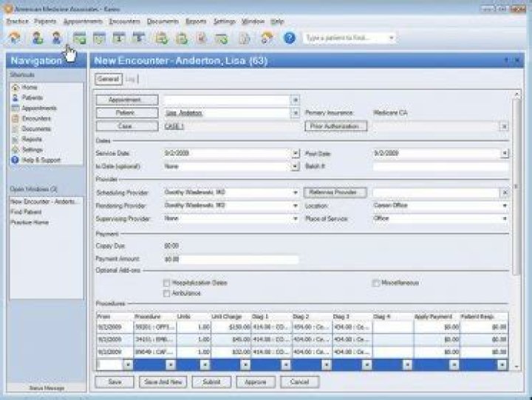Clear the Patient field with its x button
Image resolution: width=532 pixels, height=400 pixels.
pyautogui.click(x=295, y=113)
